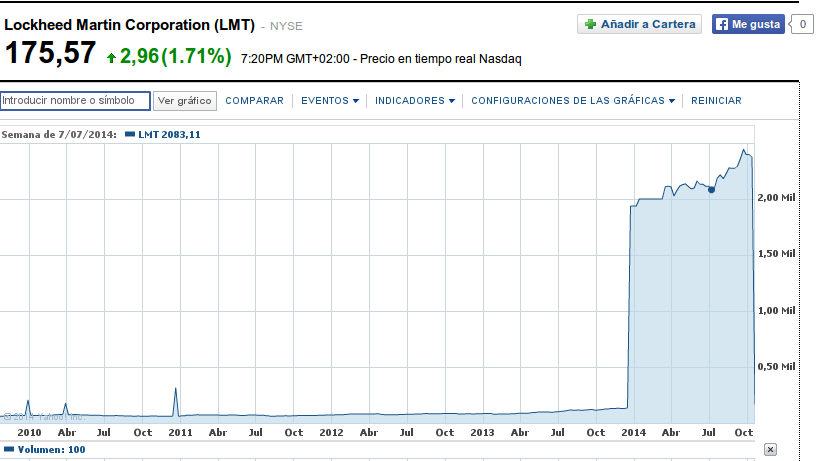Click the 2011 x-axis label
The image size is (826, 461).
point(180,432)
